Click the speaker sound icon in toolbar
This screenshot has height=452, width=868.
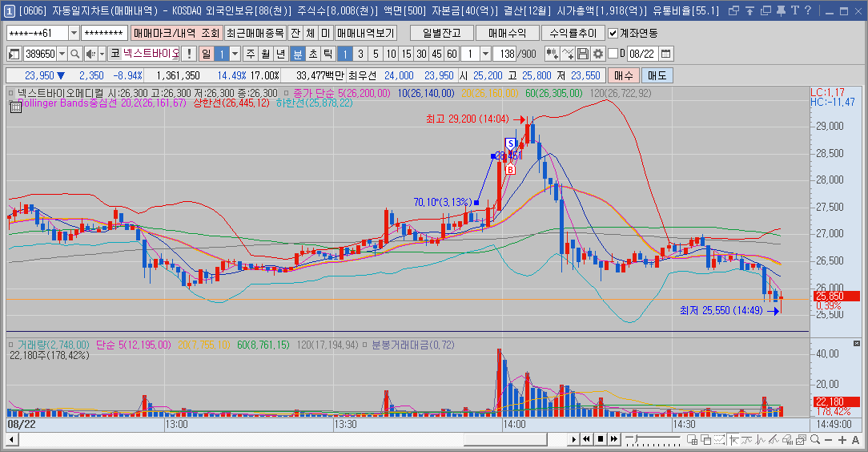(90, 54)
